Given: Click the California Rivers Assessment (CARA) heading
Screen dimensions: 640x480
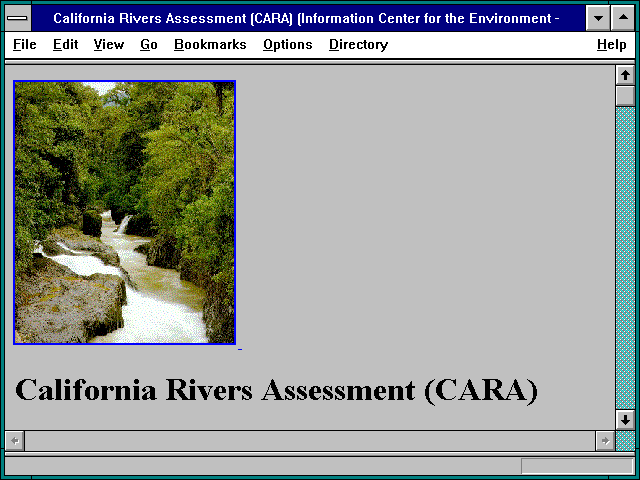Looking at the screenshot, I should click(x=276, y=390).
